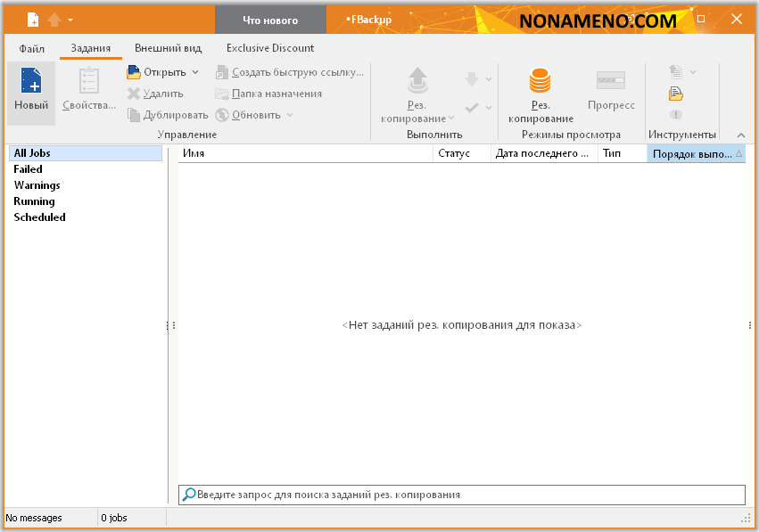Viewport: 759px width, 532px height.
Task: Select the Failed jobs filter
Action: point(29,169)
